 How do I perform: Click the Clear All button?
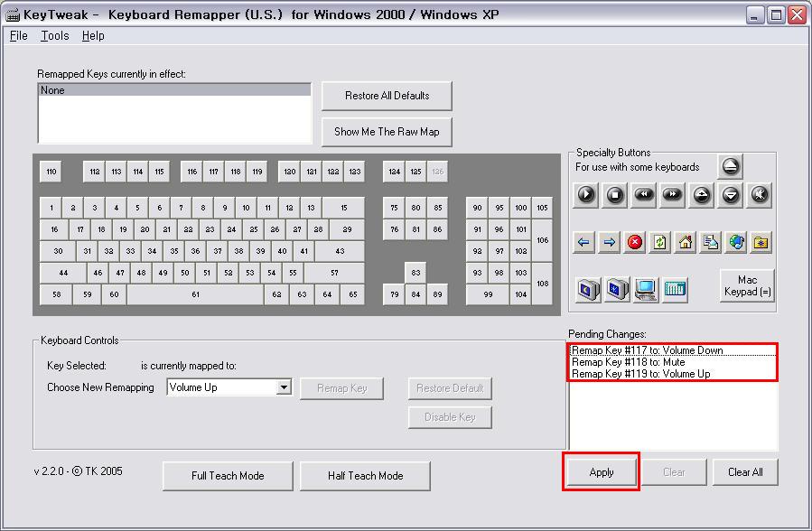[745, 472]
